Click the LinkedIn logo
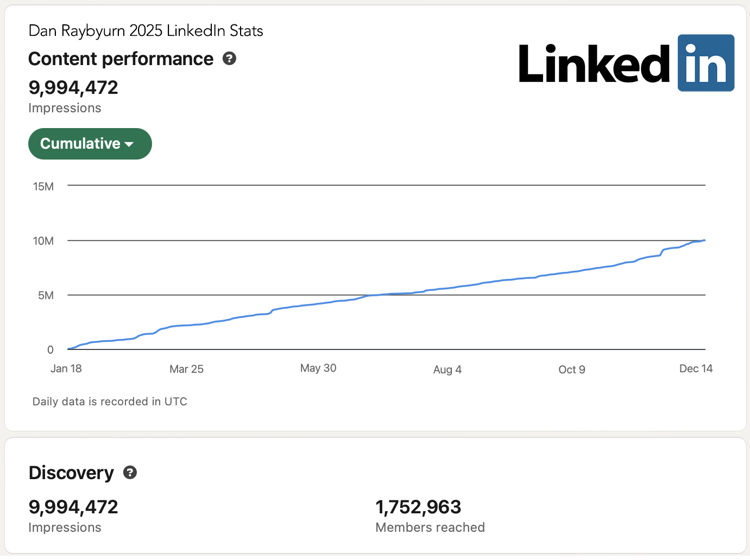 [x=626, y=63]
